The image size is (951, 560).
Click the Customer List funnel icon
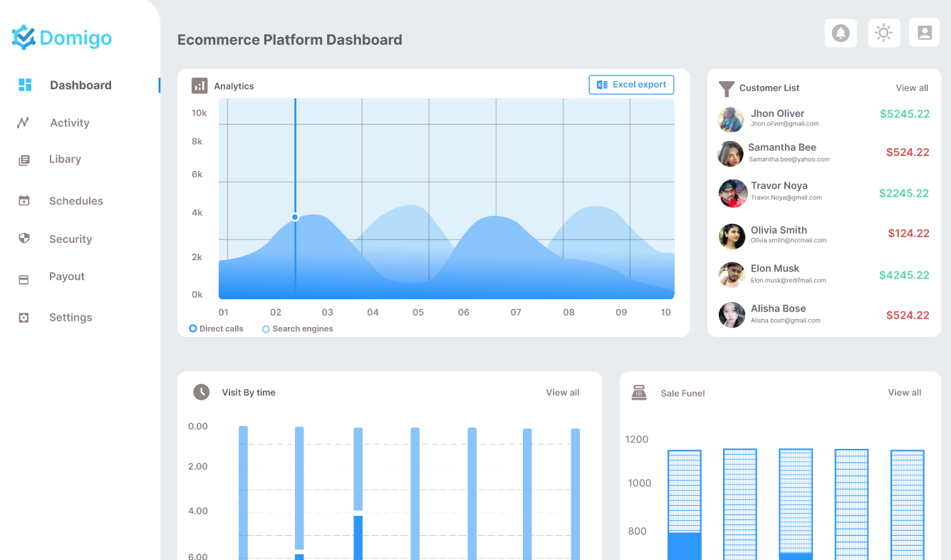[x=726, y=89]
